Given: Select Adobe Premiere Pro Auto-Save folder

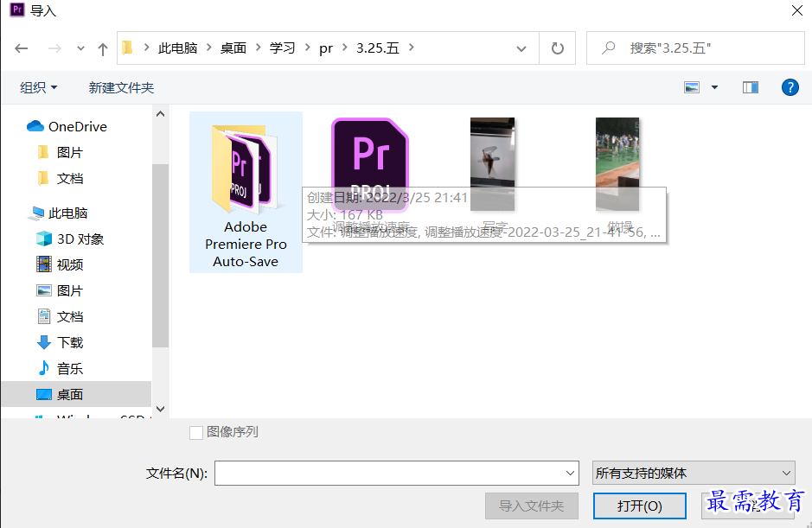Looking at the screenshot, I should coord(246,192).
